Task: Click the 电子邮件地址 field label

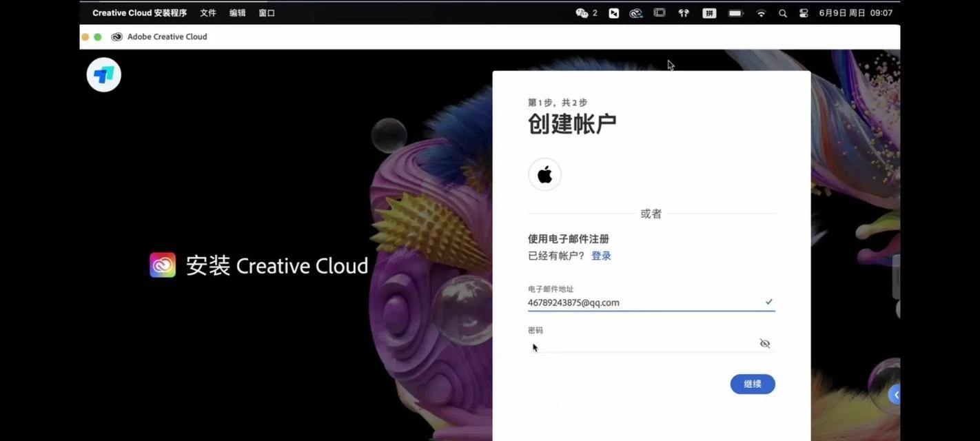Action: 551,289
